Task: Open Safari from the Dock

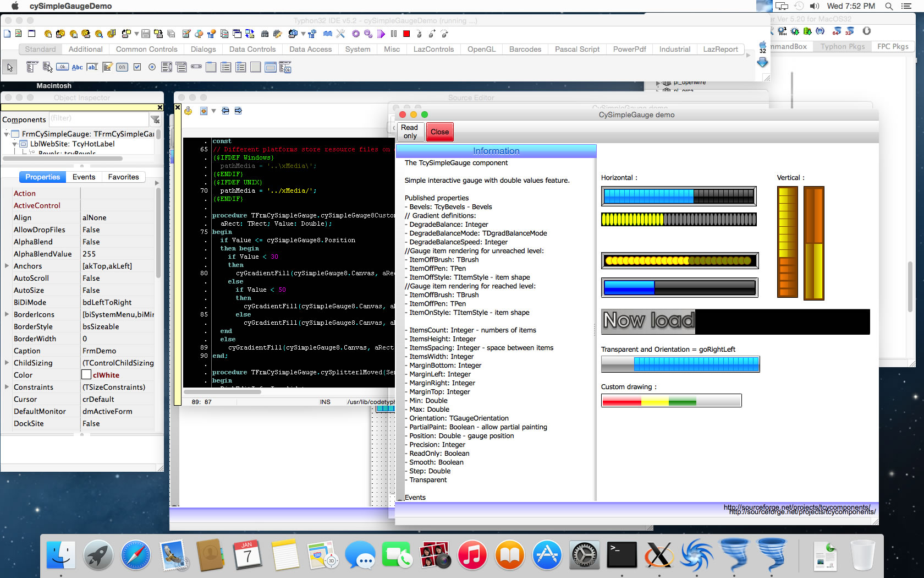Action: 135,554
